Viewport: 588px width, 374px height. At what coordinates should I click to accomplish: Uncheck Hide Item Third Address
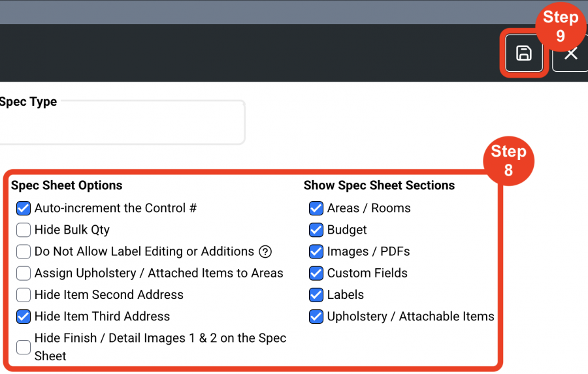(24, 317)
